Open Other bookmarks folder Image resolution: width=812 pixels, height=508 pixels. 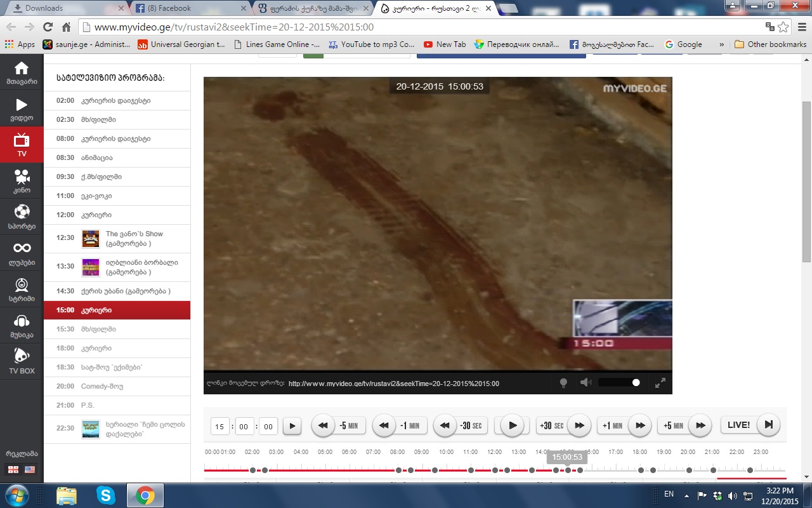pyautogui.click(x=770, y=44)
